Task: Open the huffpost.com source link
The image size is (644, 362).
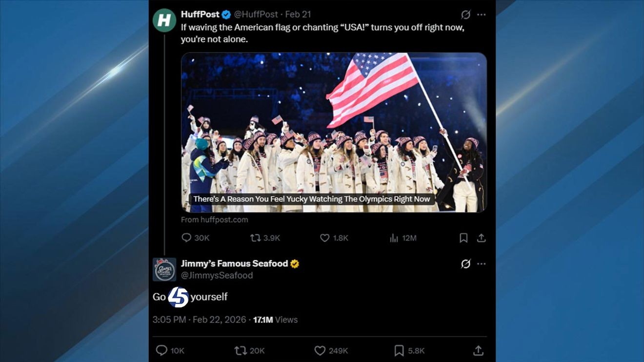Action: [215, 220]
